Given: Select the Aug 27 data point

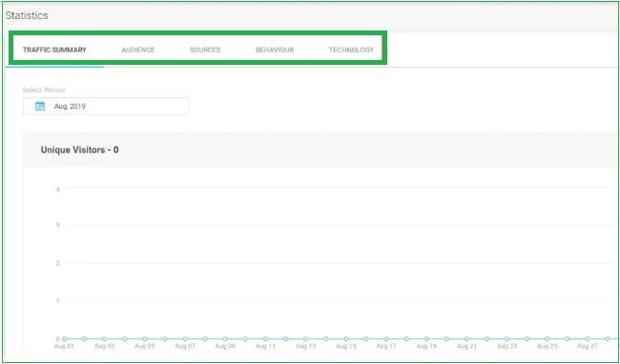Looking at the screenshot, I should pyautogui.click(x=588, y=338).
